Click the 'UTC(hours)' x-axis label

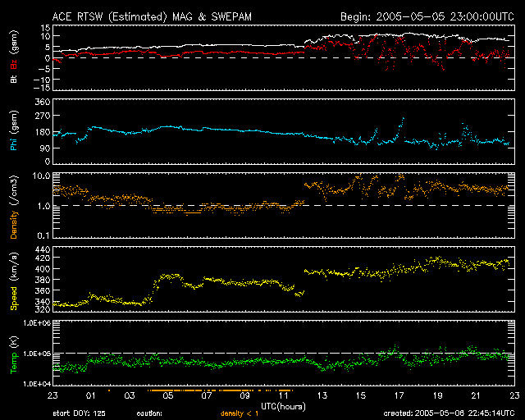[x=283, y=407]
